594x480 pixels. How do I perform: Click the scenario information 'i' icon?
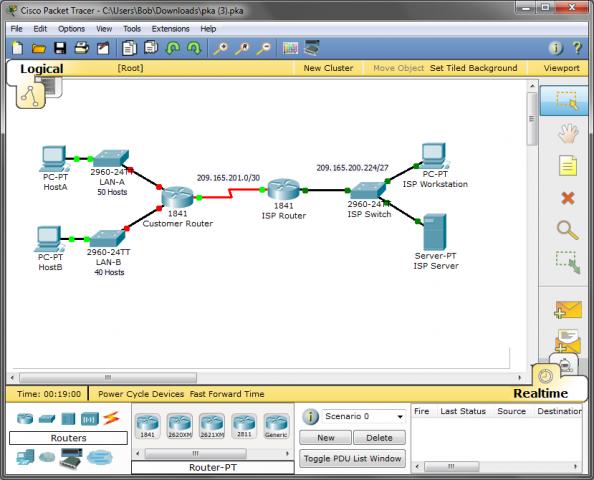pos(310,416)
